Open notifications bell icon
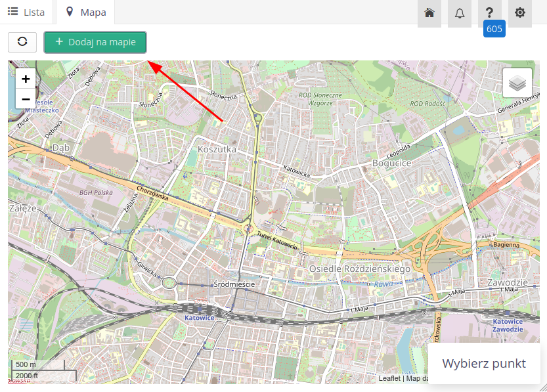 tap(459, 13)
